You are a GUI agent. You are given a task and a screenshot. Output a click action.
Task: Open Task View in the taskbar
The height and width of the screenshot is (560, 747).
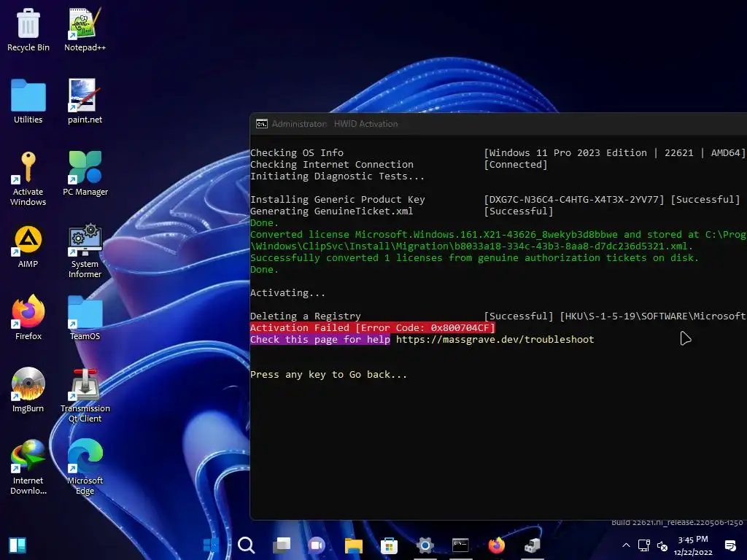tap(282, 545)
